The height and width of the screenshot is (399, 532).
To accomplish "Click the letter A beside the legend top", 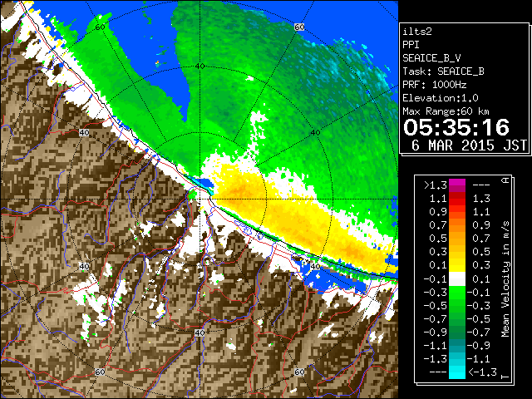I will click(505, 180).
